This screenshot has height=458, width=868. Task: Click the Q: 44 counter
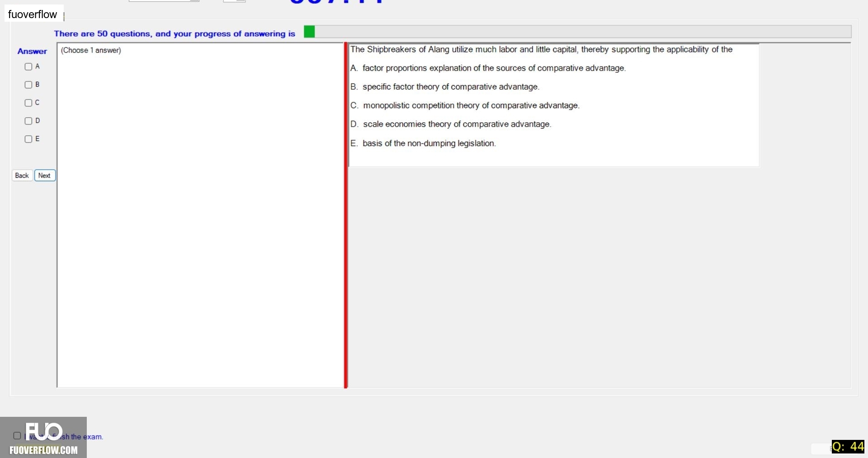[848, 447]
